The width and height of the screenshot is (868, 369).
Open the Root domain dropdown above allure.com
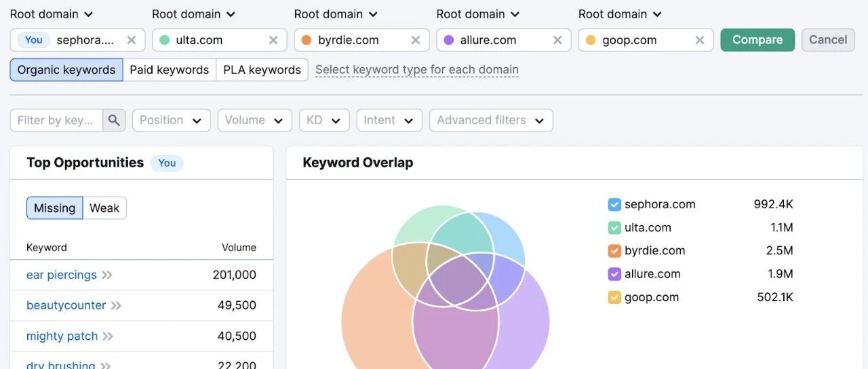(478, 14)
